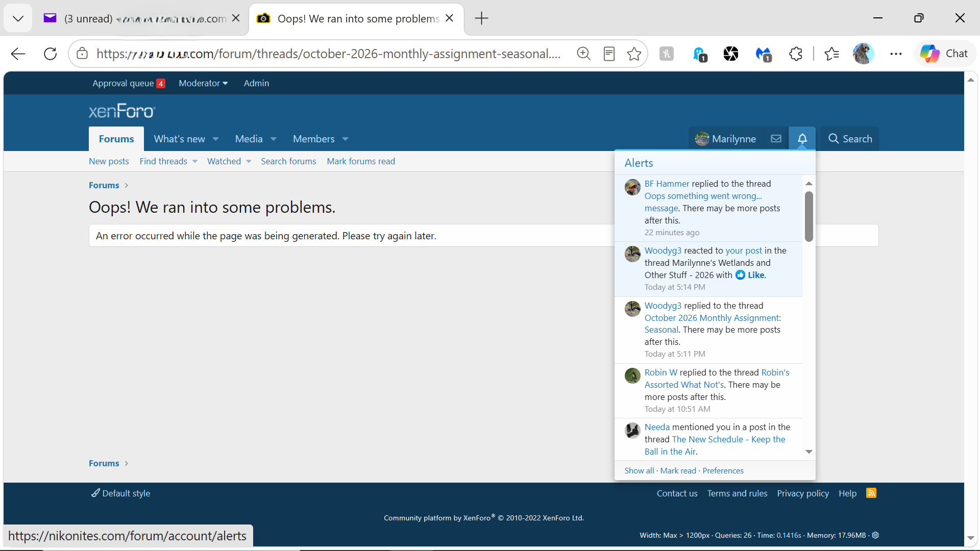Open the debug gear icon in footer
This screenshot has width=980, height=551.
pyautogui.click(x=875, y=535)
